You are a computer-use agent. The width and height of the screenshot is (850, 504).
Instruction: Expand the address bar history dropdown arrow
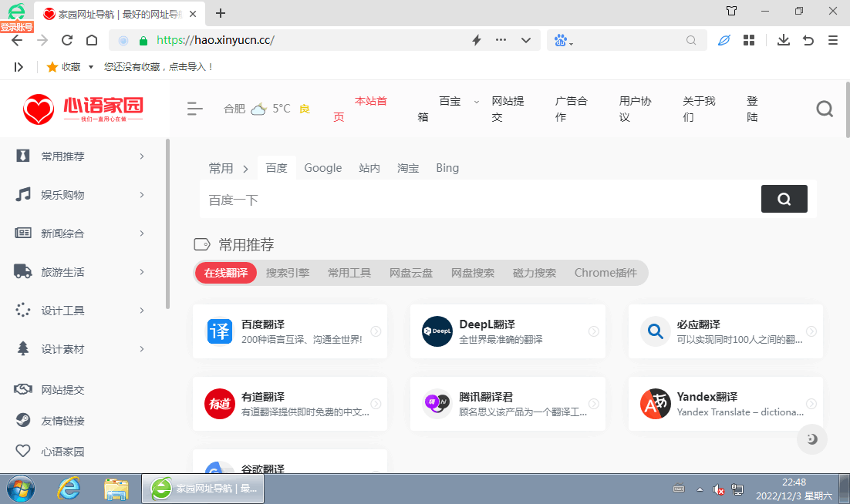point(526,40)
